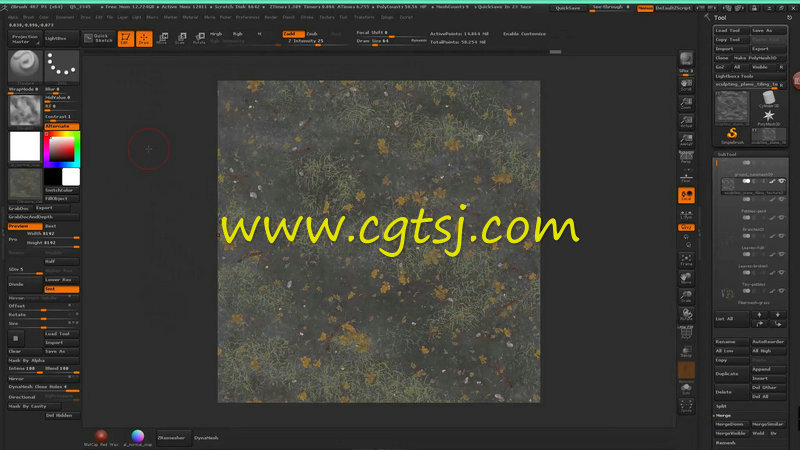Choose the al_normal_map material sphere
800x450 pixels.
137,437
